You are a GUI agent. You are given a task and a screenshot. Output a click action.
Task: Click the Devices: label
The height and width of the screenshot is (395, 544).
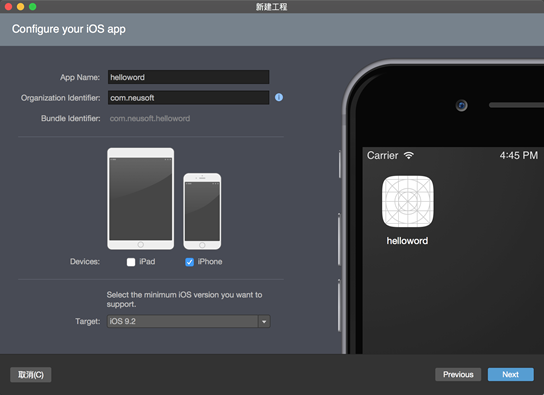click(x=85, y=261)
